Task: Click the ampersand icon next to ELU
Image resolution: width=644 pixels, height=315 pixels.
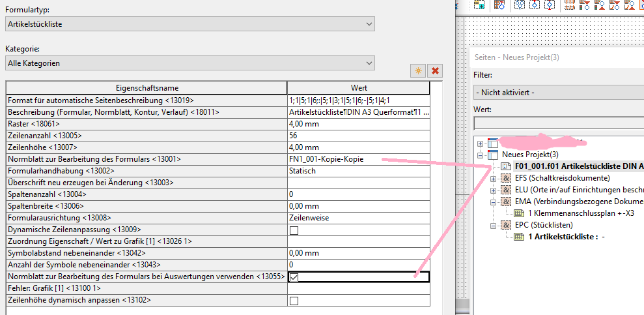Action: click(505, 190)
